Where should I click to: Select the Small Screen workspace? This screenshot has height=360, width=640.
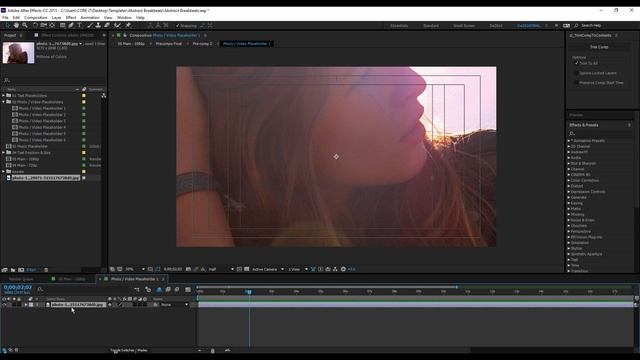click(464, 26)
